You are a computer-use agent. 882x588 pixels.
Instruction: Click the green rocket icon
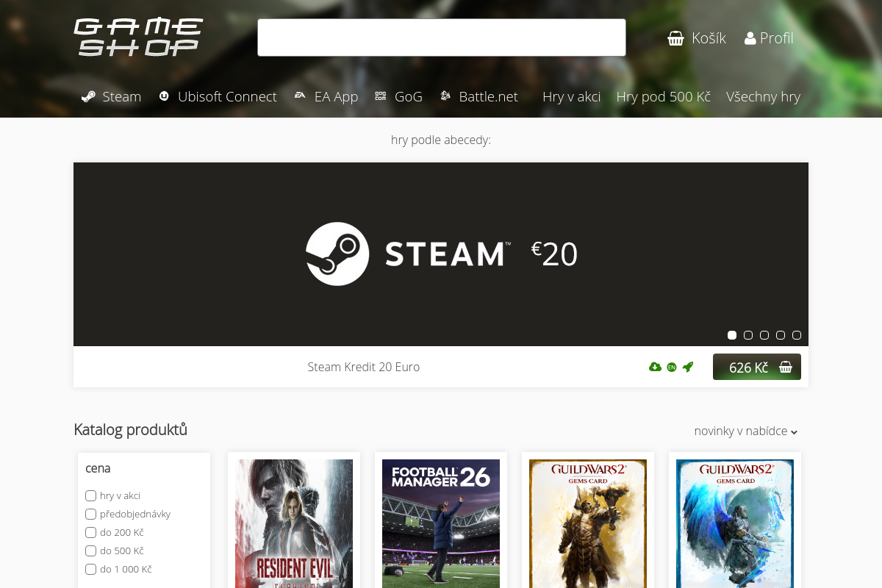688,367
